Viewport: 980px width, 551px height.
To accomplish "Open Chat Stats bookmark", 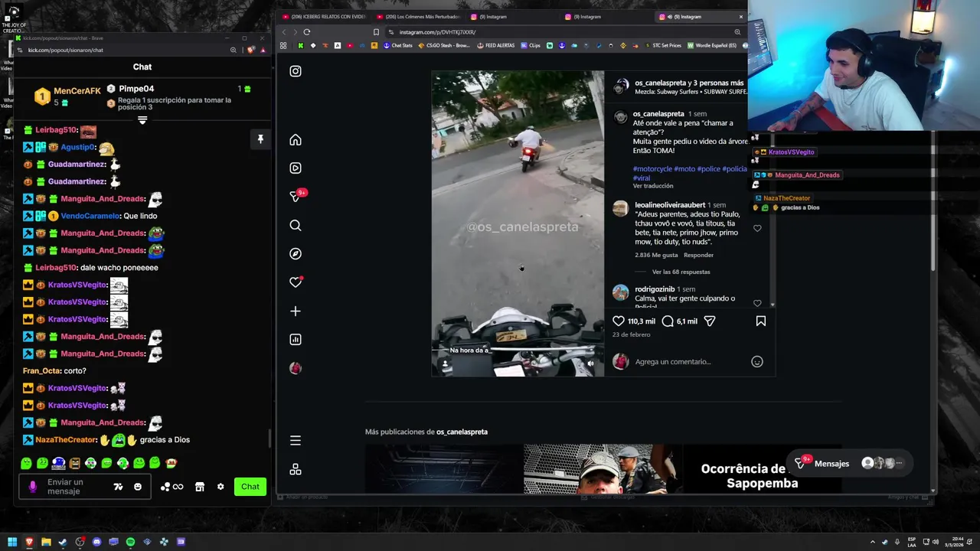I will tap(397, 45).
